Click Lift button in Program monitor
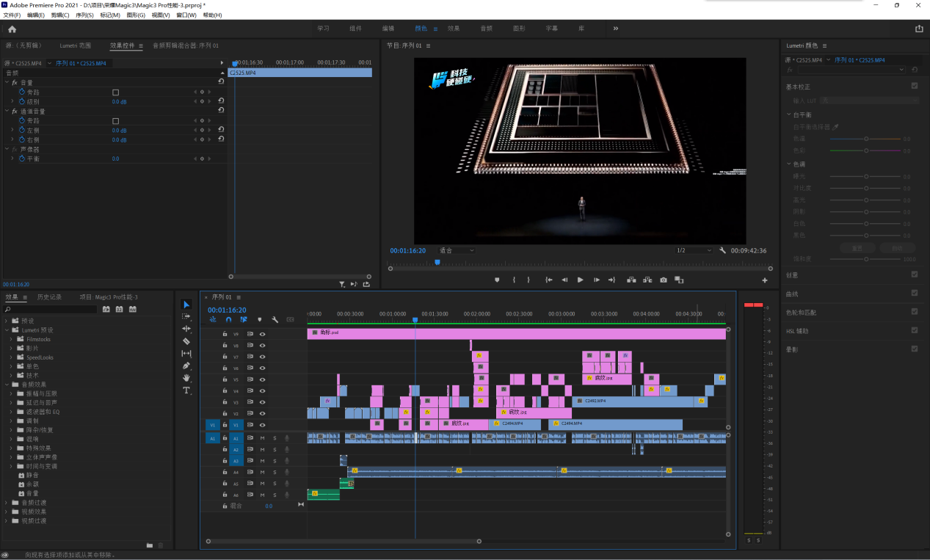930x560 pixels. click(631, 280)
